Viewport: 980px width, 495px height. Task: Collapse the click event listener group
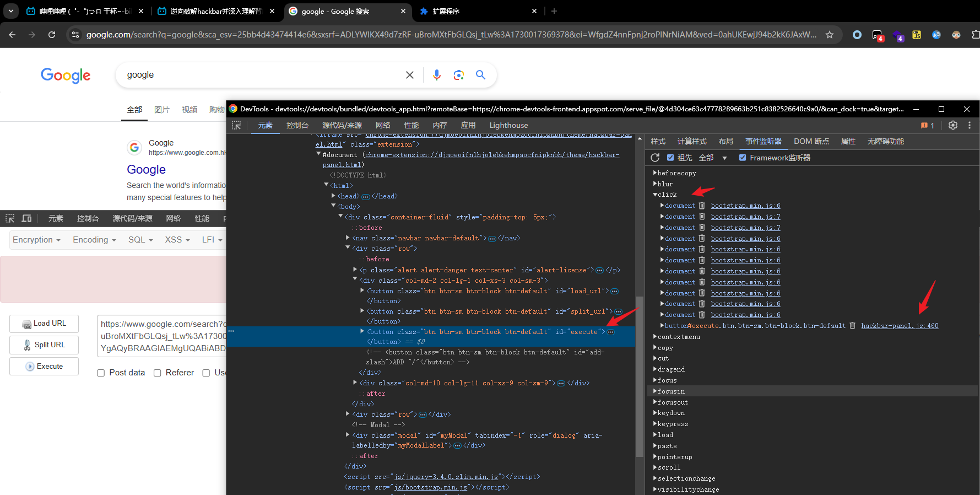click(x=656, y=195)
